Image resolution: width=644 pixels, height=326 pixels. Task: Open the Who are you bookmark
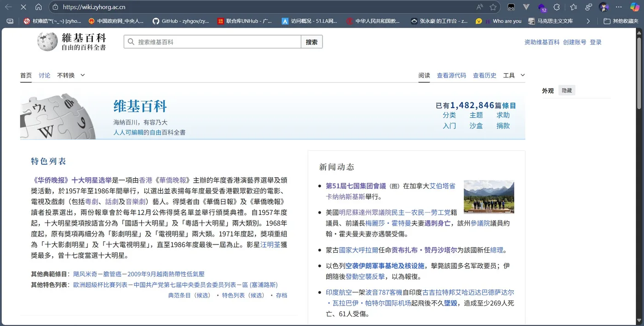(499, 21)
